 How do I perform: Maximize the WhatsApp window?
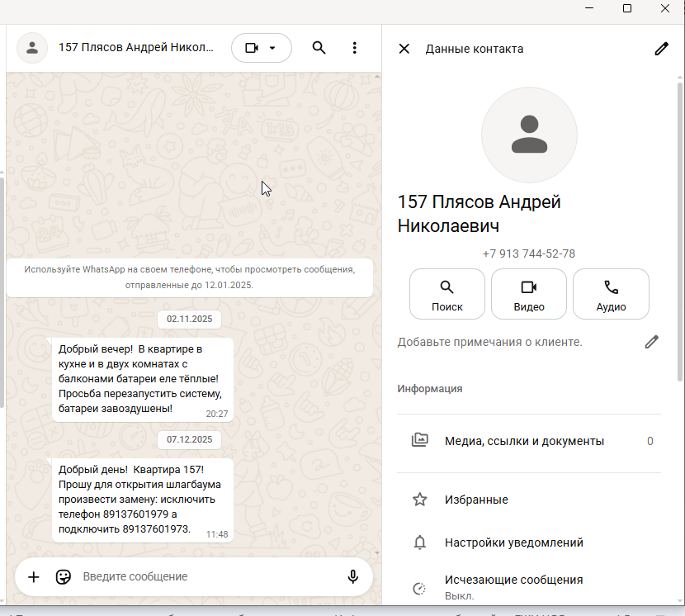click(x=627, y=8)
